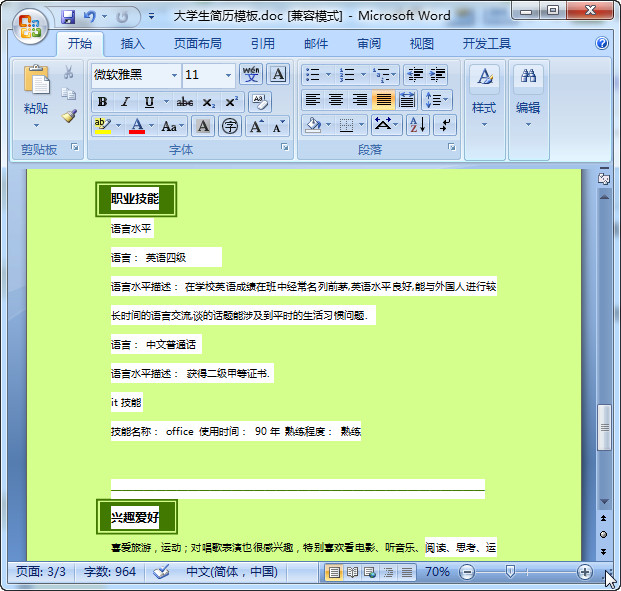
Task: Click vertical scrollbar thumb
Action: pos(604,427)
